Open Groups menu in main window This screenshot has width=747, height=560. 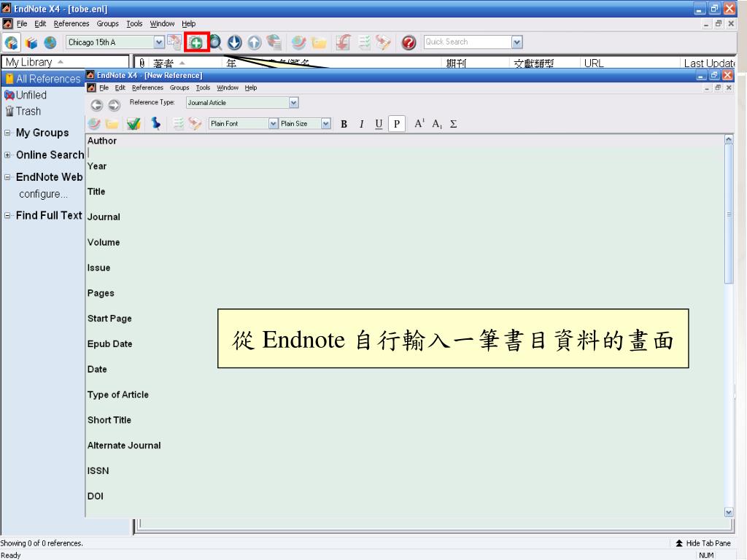coord(108,23)
